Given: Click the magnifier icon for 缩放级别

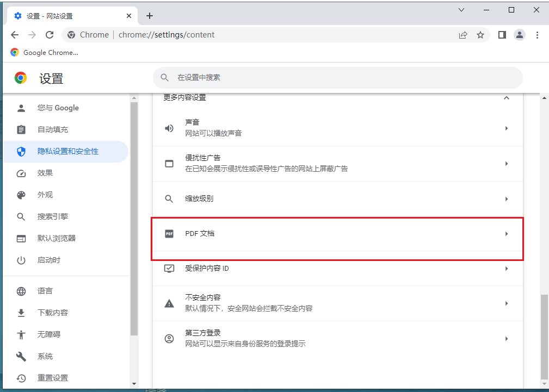Looking at the screenshot, I should 169,199.
